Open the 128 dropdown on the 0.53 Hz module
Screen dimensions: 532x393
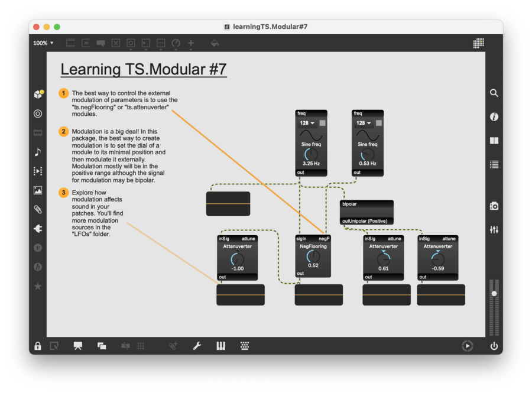[364, 123]
